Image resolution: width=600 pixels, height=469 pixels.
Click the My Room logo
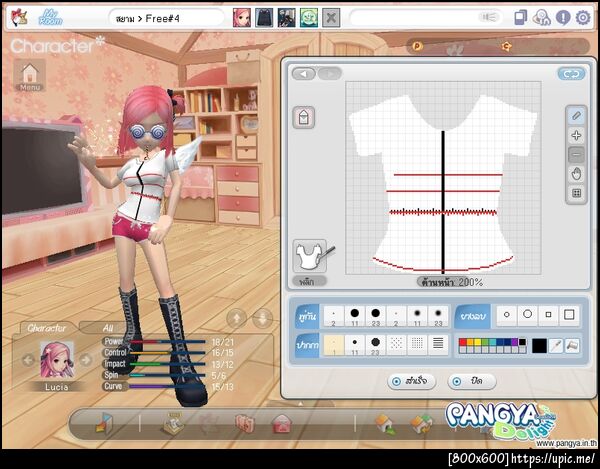click(50, 18)
